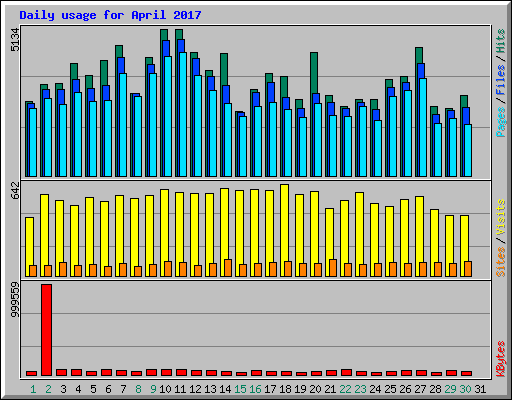The height and width of the screenshot is (400, 512).
Task: Click day label 9 on the x-axis
Action: [153, 389]
